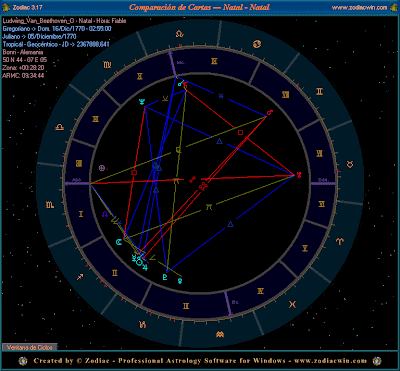Select the cyan Jupiter planet glyph
Image resolution: width=400 pixels, height=371 pixels.
pos(145,267)
